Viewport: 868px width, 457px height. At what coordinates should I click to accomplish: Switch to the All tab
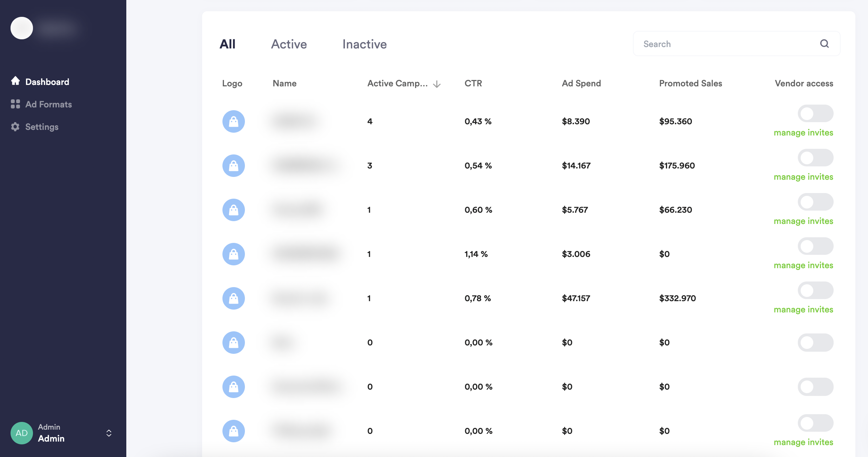[x=227, y=44]
